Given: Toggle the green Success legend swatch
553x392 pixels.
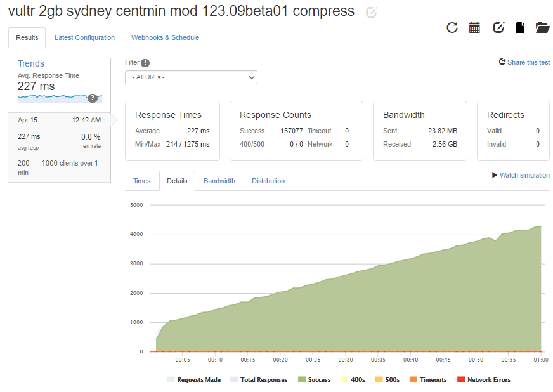Looking at the screenshot, I should pos(301,380).
